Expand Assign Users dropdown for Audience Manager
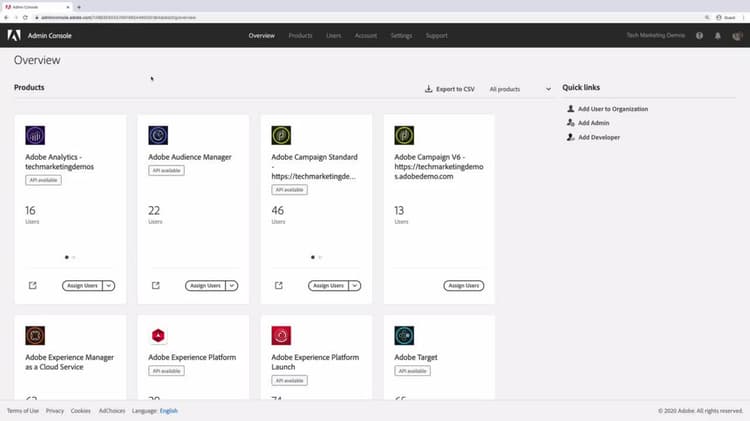 tap(232, 286)
